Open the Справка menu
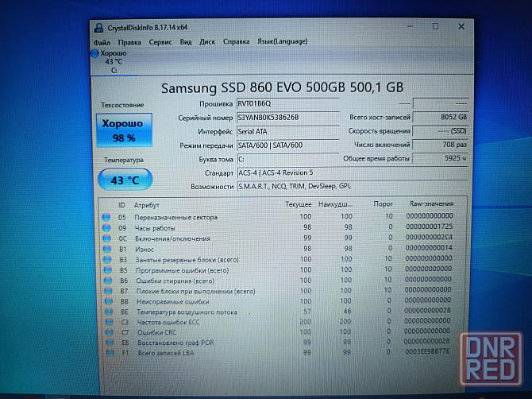This screenshot has height=399, width=532. click(236, 41)
